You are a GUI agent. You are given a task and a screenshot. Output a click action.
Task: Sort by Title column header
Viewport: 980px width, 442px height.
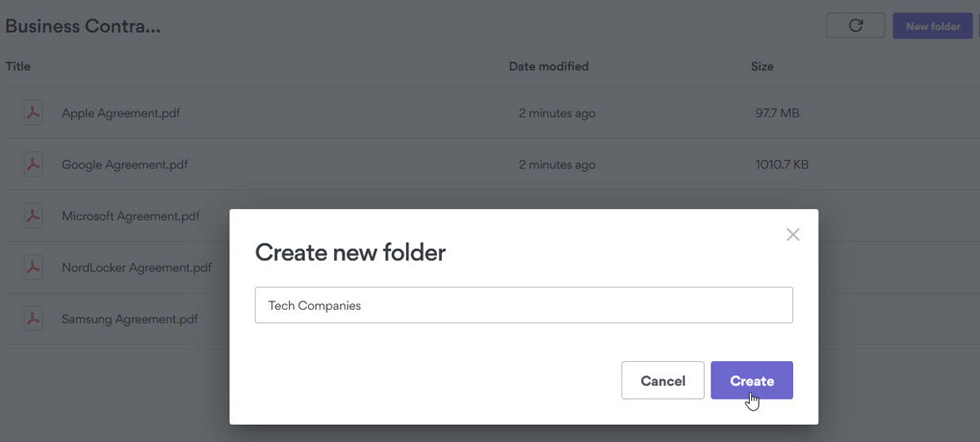18,66
